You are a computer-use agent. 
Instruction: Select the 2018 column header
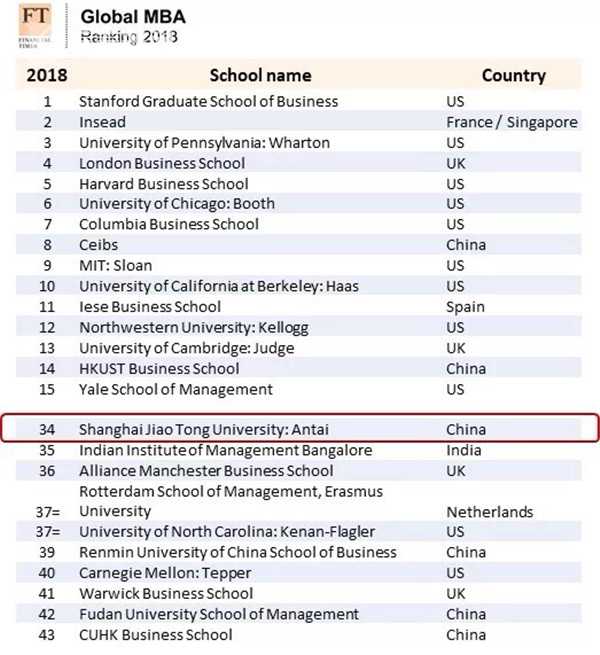pos(47,76)
